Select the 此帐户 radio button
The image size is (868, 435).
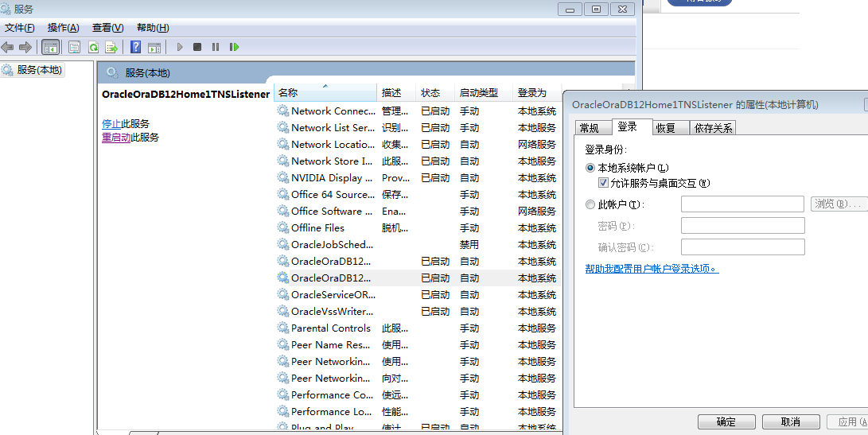point(590,204)
